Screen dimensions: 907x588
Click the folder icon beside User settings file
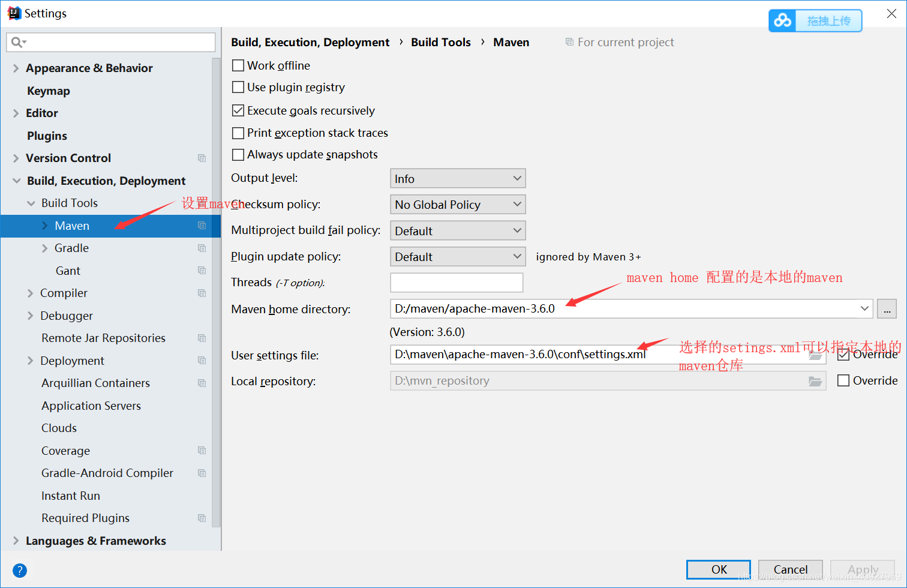point(815,355)
